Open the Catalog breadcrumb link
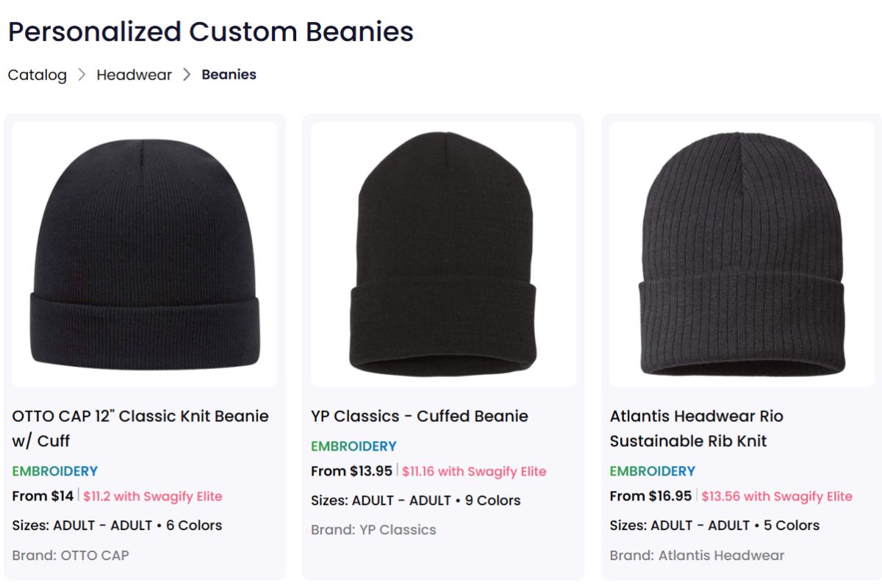This screenshot has height=588, width=882. pyautogui.click(x=37, y=74)
